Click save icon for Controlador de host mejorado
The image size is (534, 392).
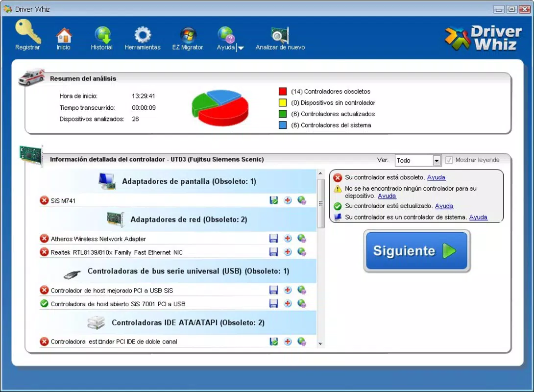point(273,290)
